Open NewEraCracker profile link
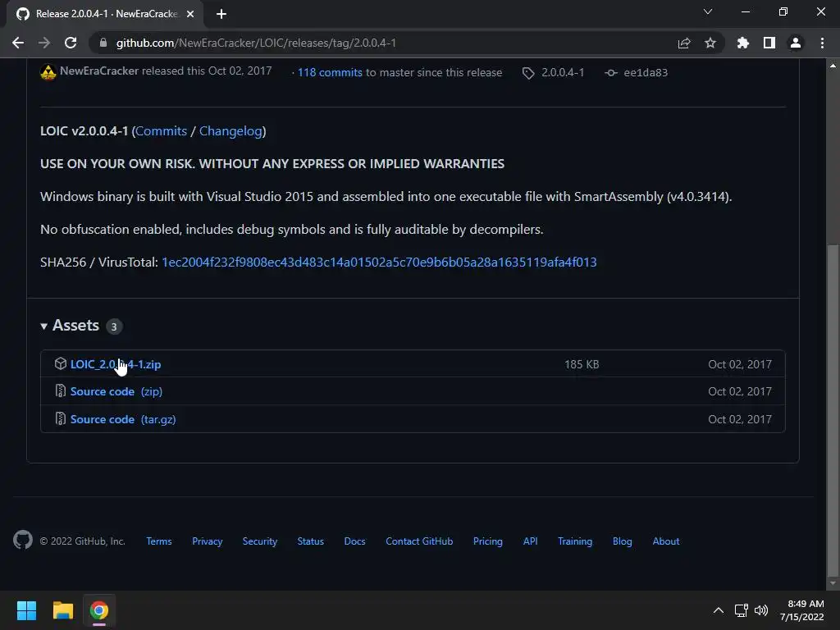 (99, 71)
